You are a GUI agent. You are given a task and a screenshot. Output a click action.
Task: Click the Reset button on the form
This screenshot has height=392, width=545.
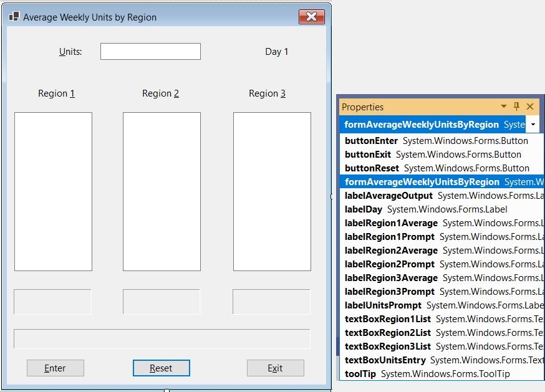161,368
